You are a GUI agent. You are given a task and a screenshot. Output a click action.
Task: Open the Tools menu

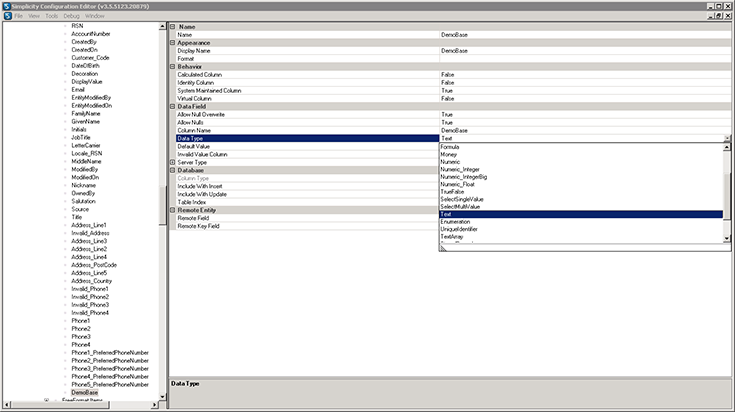point(52,16)
